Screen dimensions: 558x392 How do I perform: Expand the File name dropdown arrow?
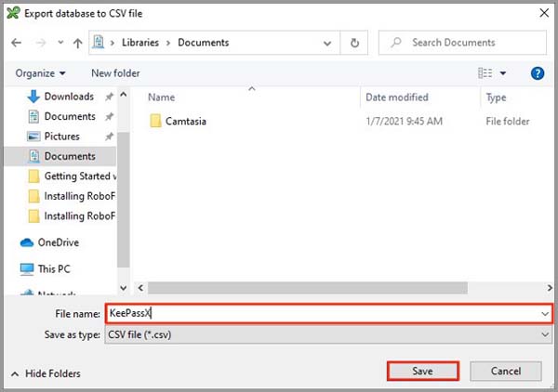coord(545,314)
